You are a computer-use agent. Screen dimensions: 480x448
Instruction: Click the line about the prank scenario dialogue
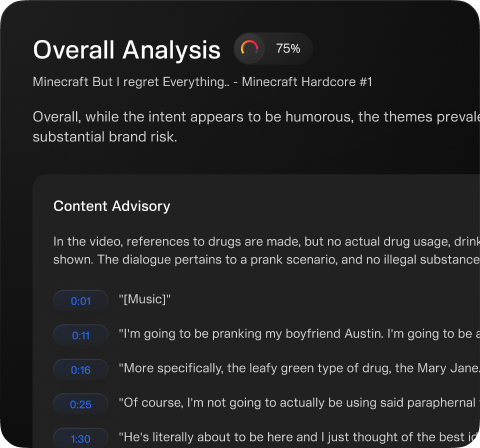point(266,260)
